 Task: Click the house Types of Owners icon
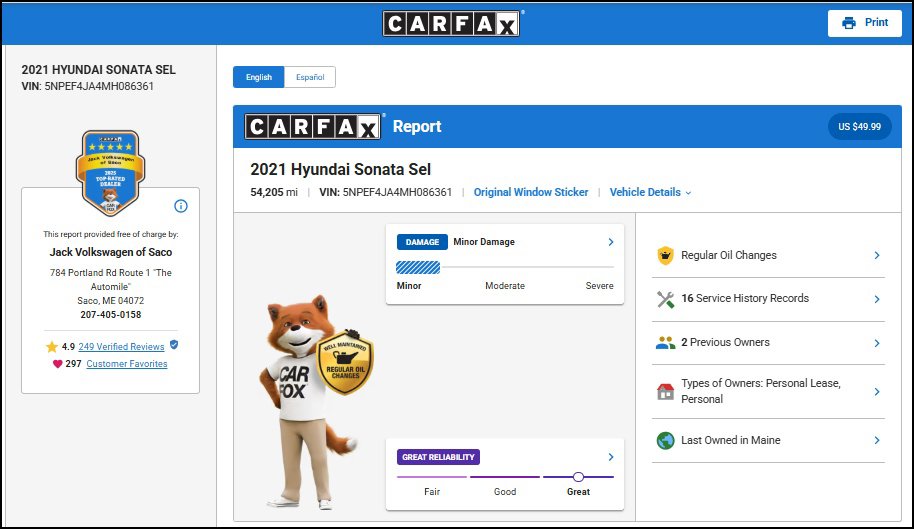(x=665, y=392)
